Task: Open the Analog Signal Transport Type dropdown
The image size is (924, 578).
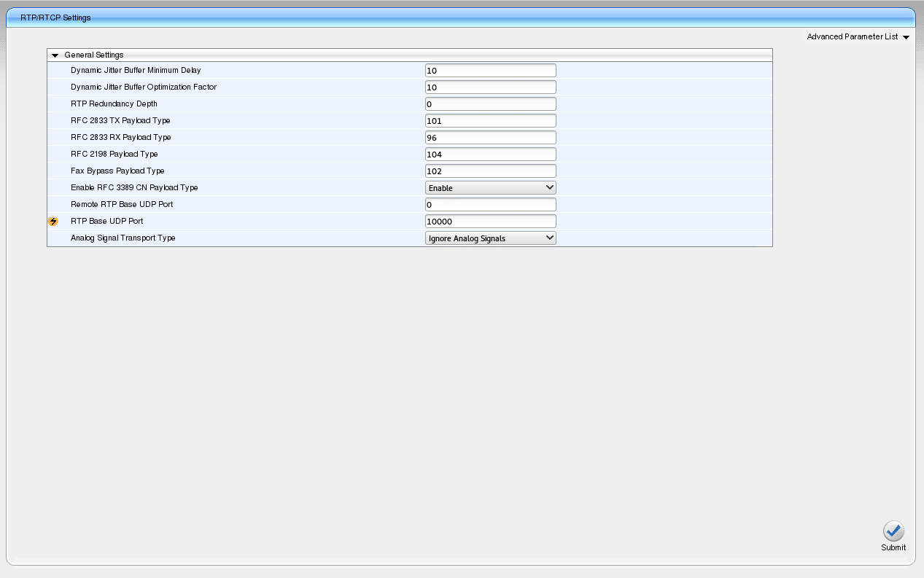Action: pos(491,238)
